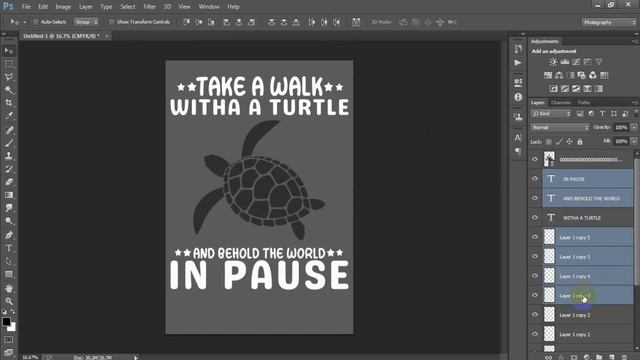Toggle layer filtering switch on or off

(636, 113)
